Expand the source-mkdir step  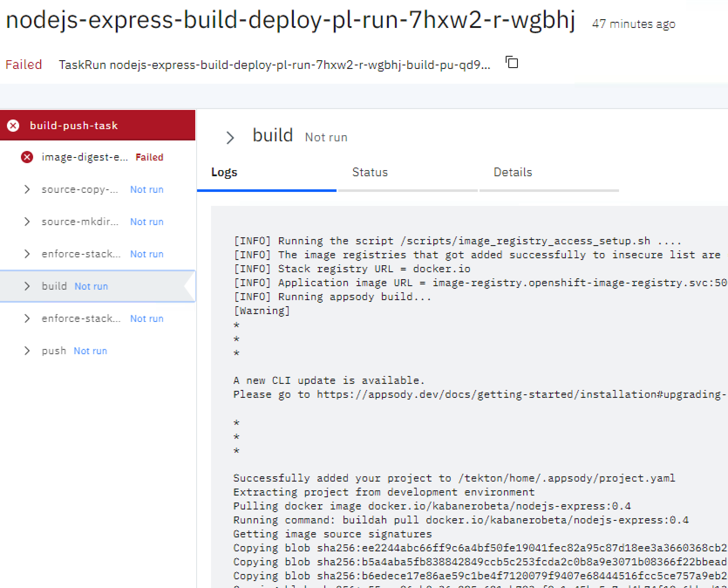coord(27,222)
